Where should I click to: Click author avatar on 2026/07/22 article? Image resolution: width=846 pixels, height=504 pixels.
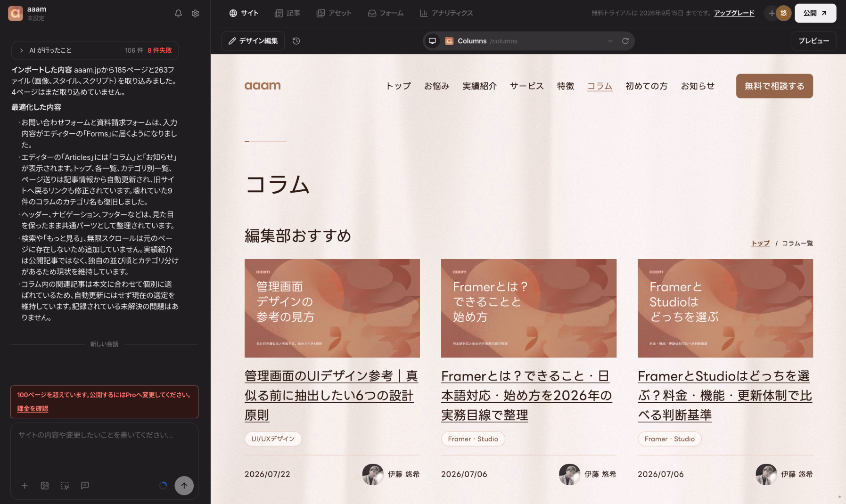point(373,474)
